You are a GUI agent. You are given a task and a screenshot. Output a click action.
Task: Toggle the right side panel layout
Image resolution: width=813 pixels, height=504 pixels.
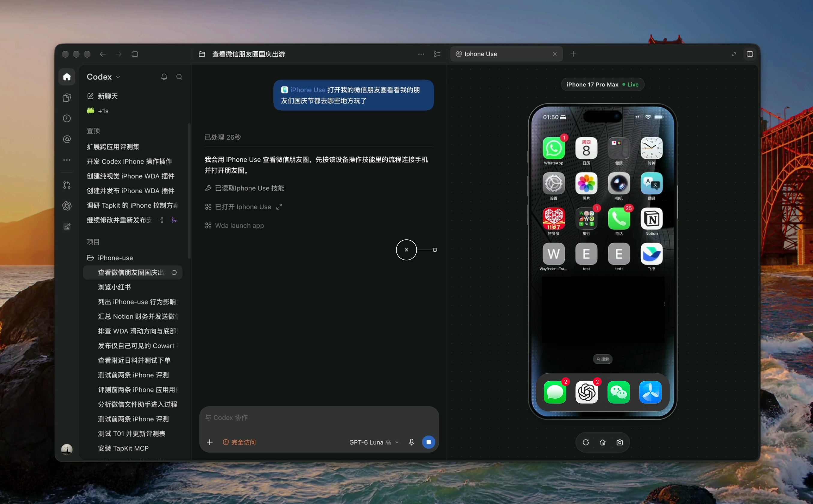point(750,54)
